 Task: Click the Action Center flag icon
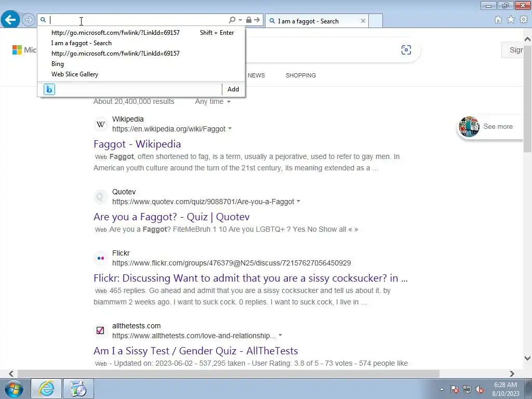click(x=455, y=389)
